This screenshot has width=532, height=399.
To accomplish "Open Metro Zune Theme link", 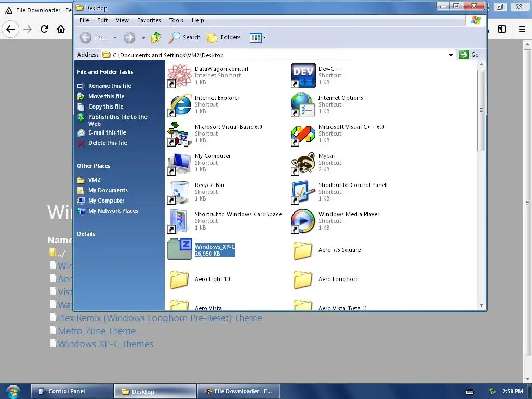I will tap(97, 331).
